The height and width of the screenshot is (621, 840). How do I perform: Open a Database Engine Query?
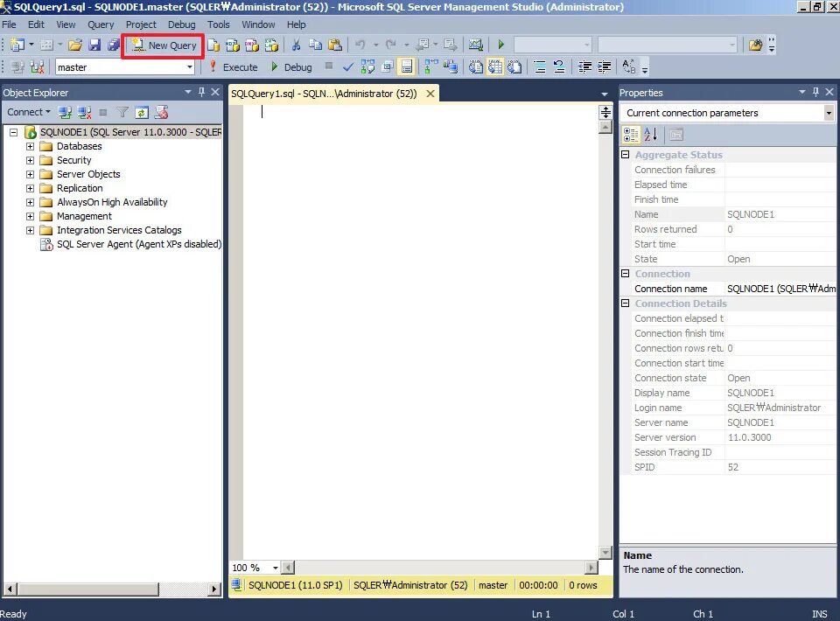click(213, 45)
